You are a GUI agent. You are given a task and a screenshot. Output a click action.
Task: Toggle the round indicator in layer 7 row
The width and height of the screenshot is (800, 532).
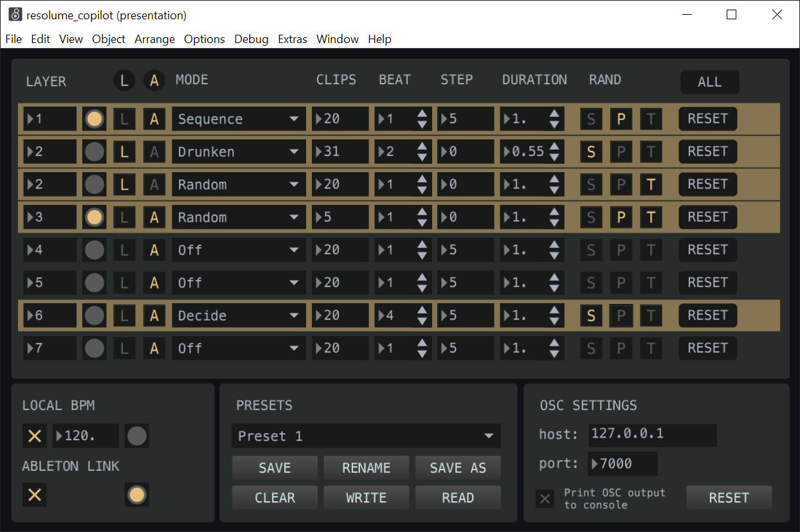95,348
